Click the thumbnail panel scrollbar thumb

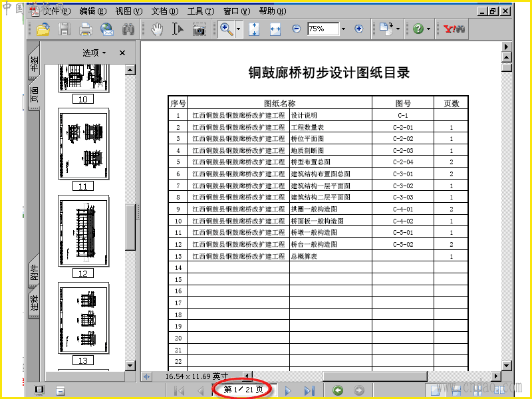[x=130, y=227]
